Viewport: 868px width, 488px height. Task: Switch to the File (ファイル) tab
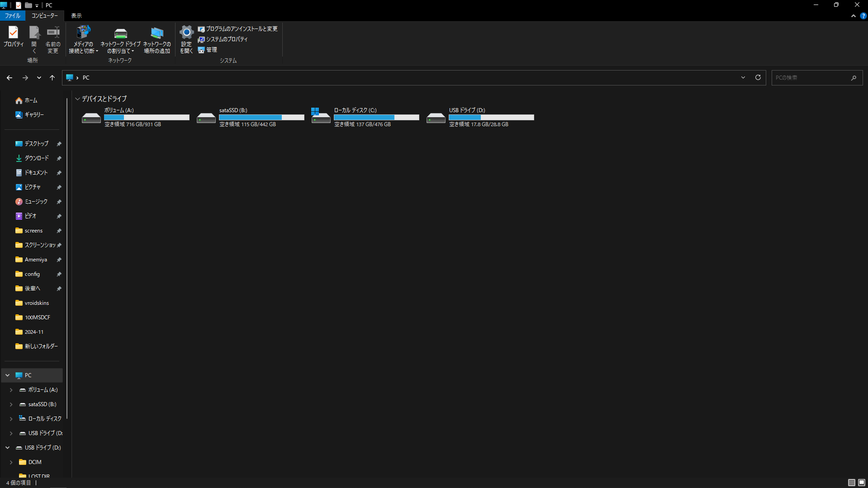13,15
